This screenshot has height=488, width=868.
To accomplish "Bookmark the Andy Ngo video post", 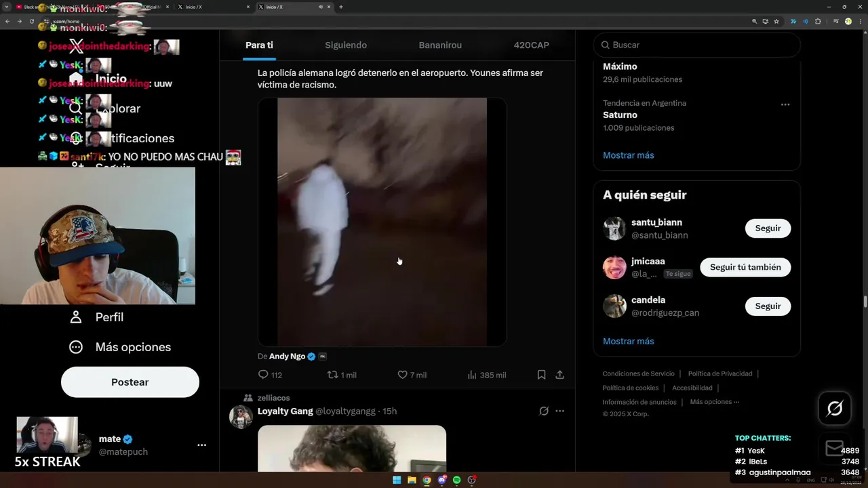I will [541, 375].
